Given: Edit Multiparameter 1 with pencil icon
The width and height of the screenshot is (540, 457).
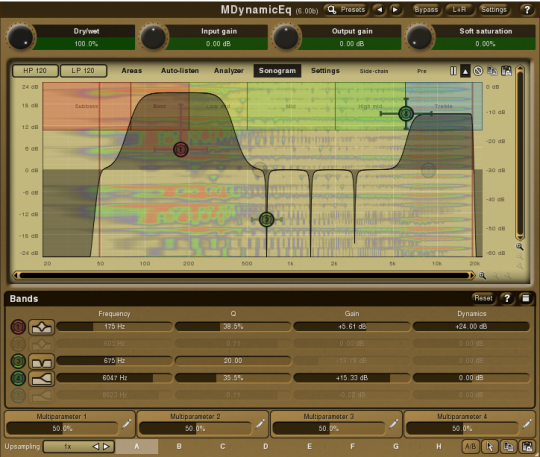Looking at the screenshot, I should pos(126,424).
